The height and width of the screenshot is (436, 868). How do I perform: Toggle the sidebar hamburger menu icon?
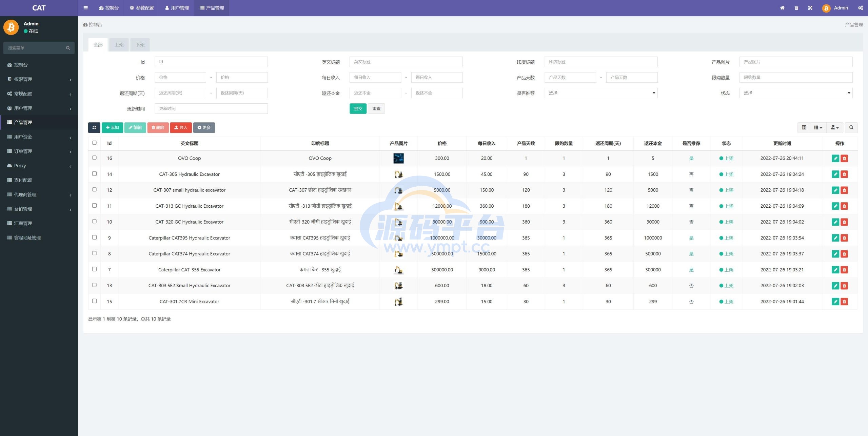click(85, 8)
